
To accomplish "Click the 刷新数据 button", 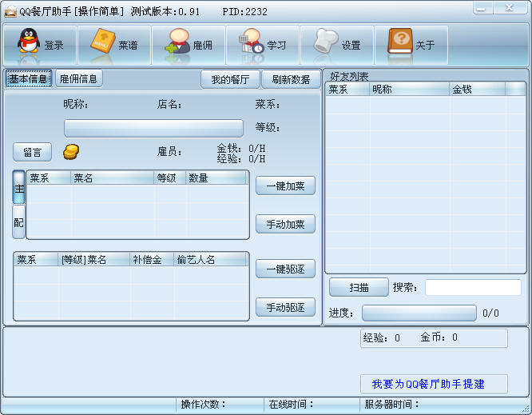I will click(x=291, y=79).
